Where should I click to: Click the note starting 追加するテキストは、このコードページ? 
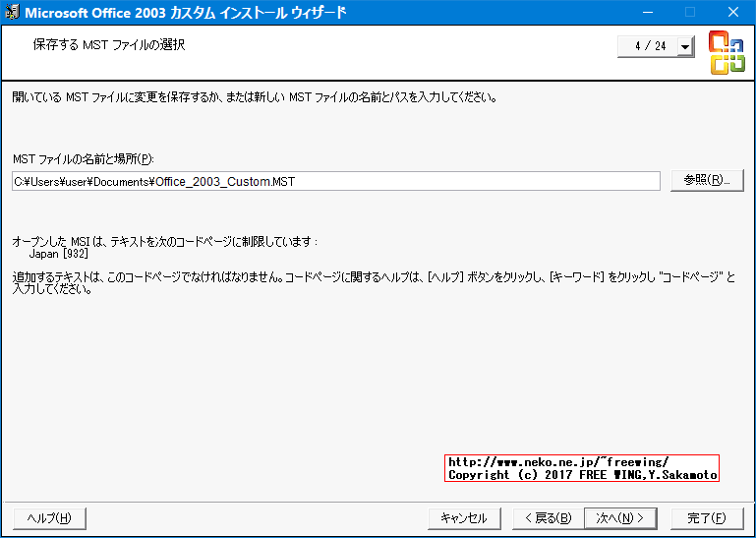(374, 283)
